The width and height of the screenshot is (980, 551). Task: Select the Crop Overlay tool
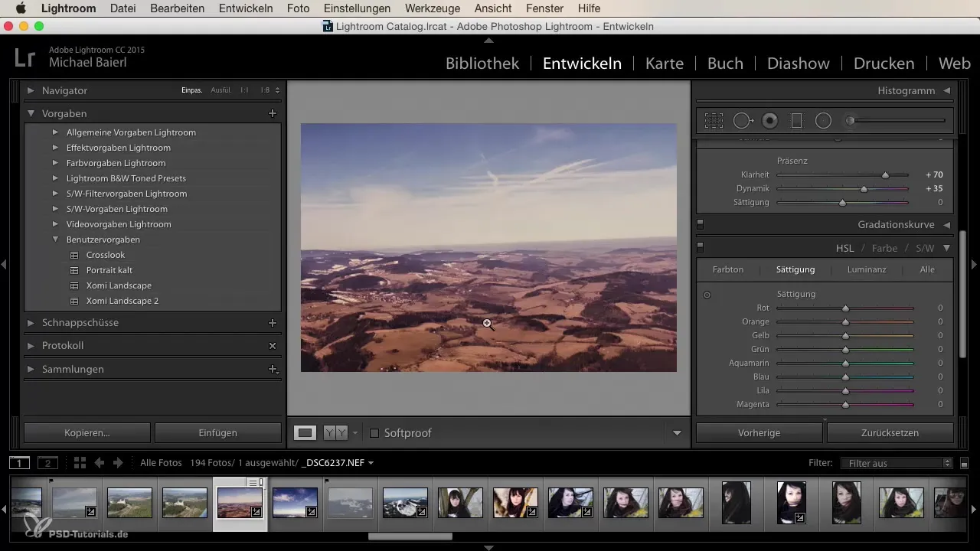pyautogui.click(x=714, y=120)
